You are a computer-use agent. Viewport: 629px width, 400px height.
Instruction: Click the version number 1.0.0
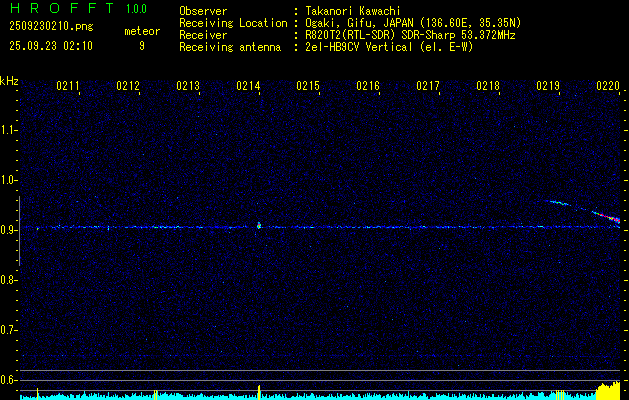[x=136, y=8]
